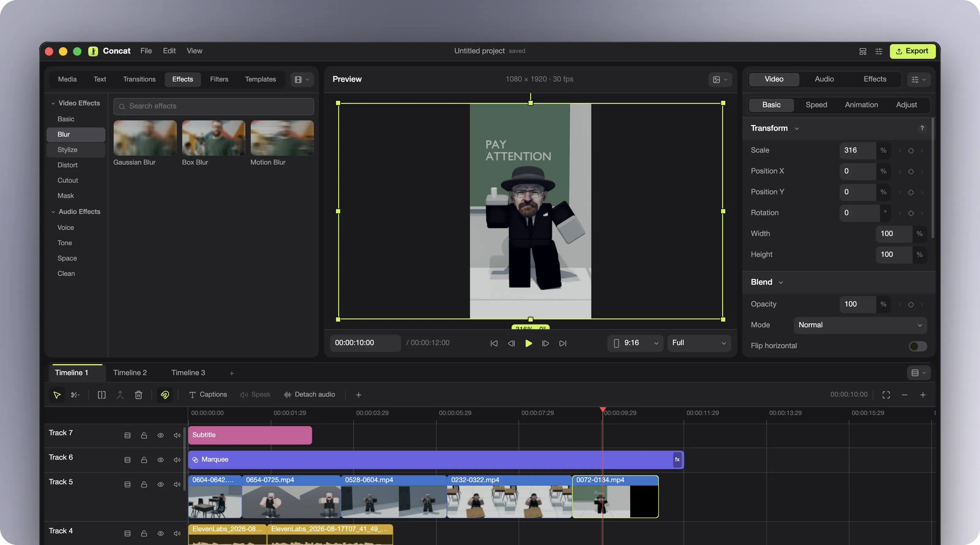
Task: Hide Track 7 with eye icon
Action: coord(160,435)
